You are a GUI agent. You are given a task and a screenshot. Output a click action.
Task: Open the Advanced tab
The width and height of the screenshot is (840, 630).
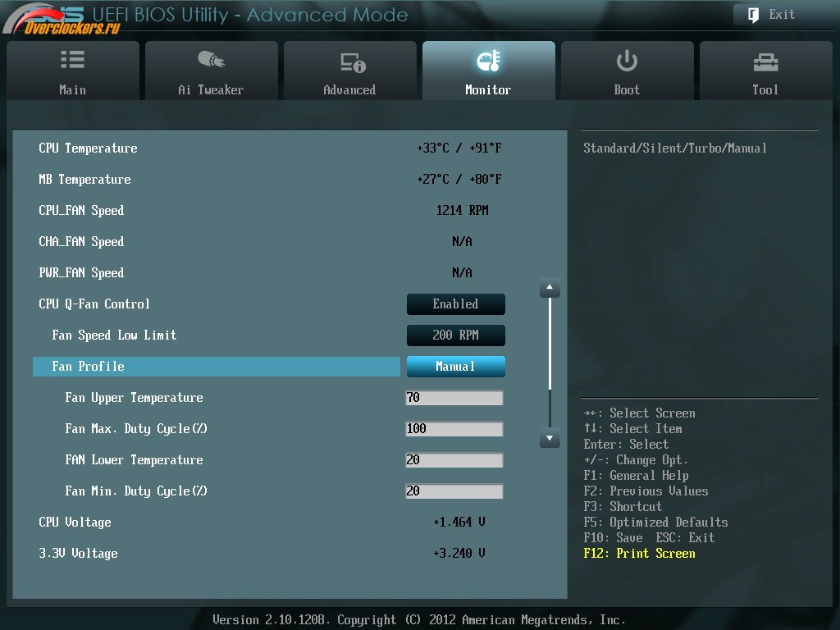coord(349,71)
